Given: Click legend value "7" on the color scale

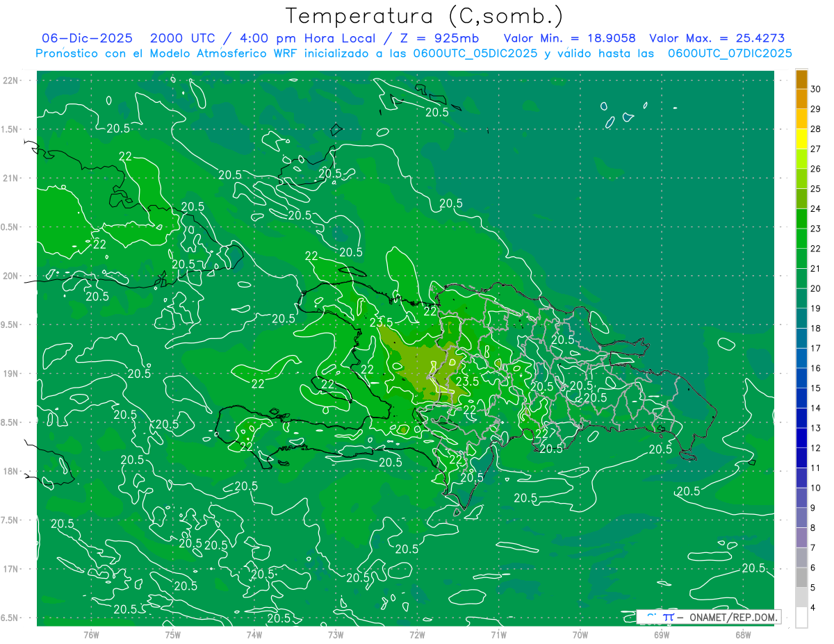Looking at the screenshot, I should tap(814, 548).
